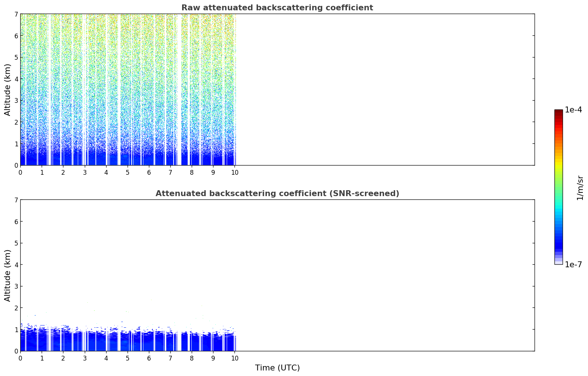Viewport: 588px width, 376px height.
Task: Click the empty data area of the top plot
Action: pyautogui.click(x=385, y=90)
